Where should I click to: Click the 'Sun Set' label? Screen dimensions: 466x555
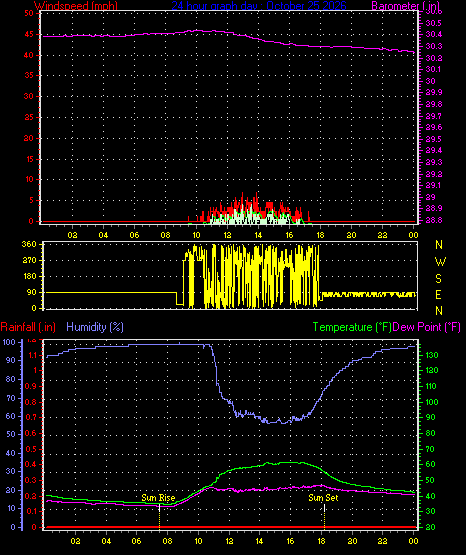pos(323,498)
